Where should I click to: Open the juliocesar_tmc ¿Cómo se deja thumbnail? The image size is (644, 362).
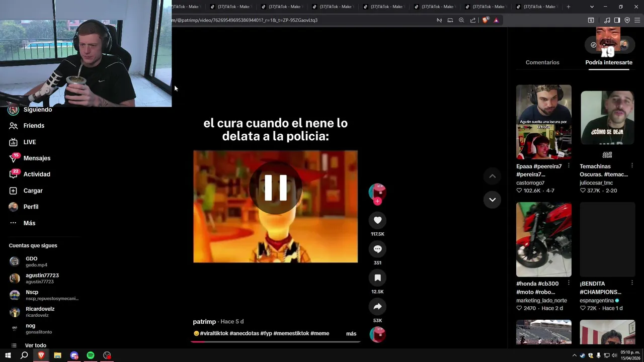(x=607, y=122)
